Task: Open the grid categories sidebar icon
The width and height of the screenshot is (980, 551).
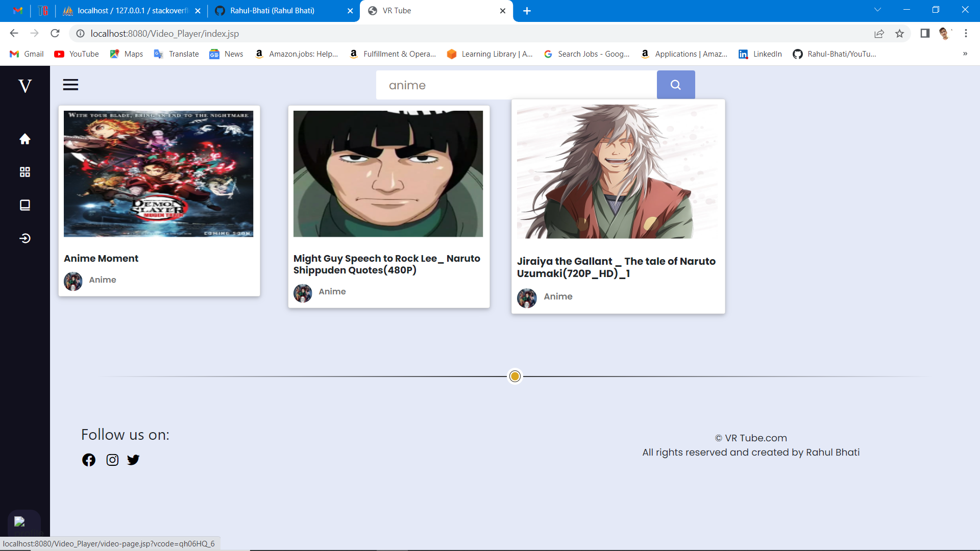Action: click(24, 172)
